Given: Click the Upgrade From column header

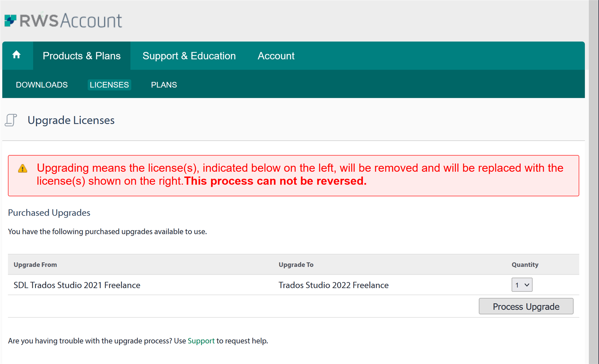Looking at the screenshot, I should pos(35,264).
